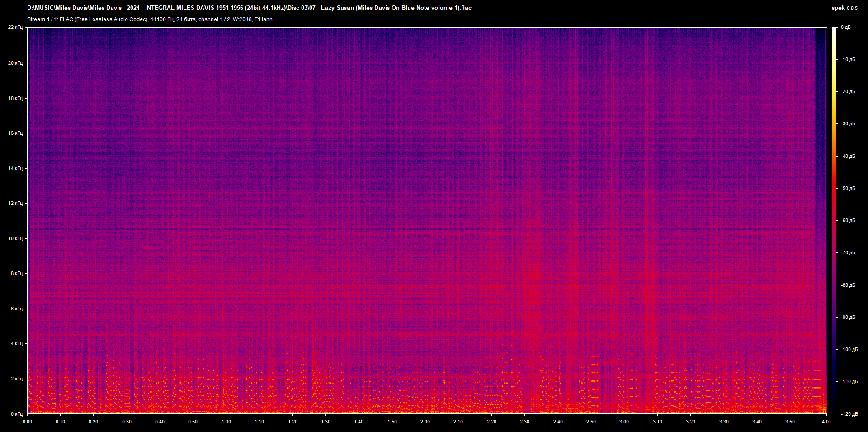Click the 0:10 time axis label

pyautogui.click(x=61, y=422)
